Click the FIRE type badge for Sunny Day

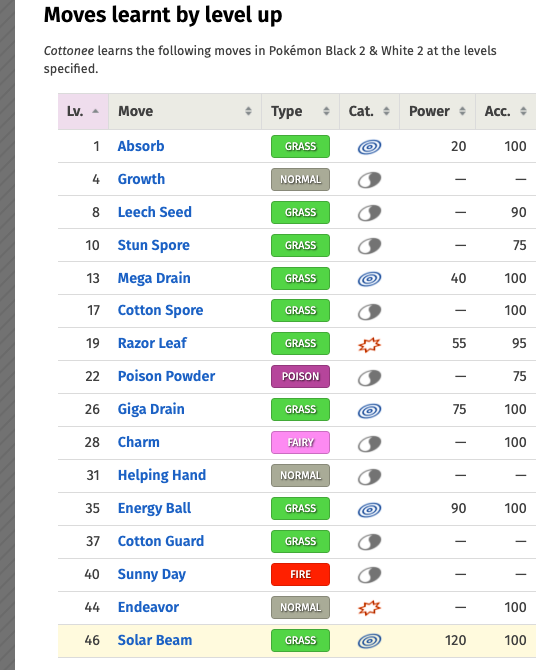(300, 574)
